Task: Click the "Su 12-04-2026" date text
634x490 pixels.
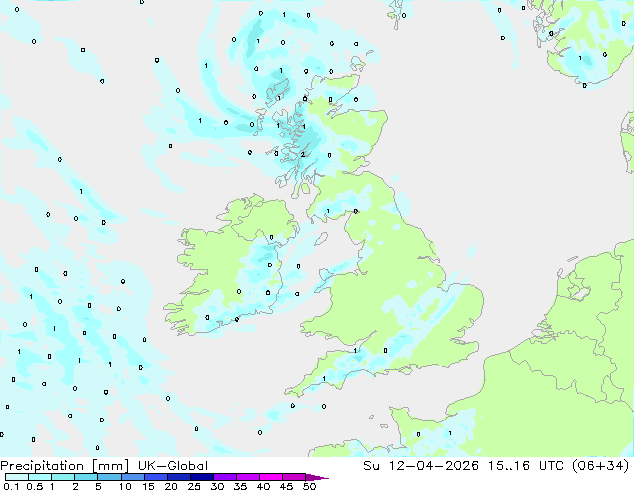Action: 421,466
